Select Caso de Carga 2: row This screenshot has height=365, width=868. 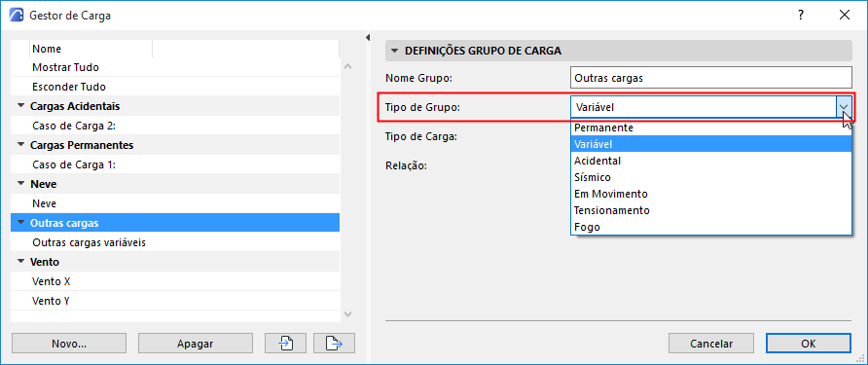(x=175, y=126)
